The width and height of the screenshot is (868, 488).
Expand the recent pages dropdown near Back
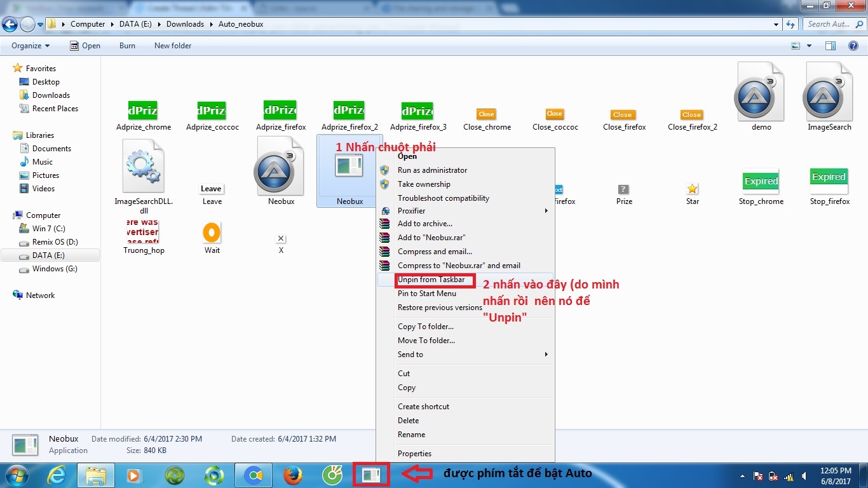[x=41, y=24]
